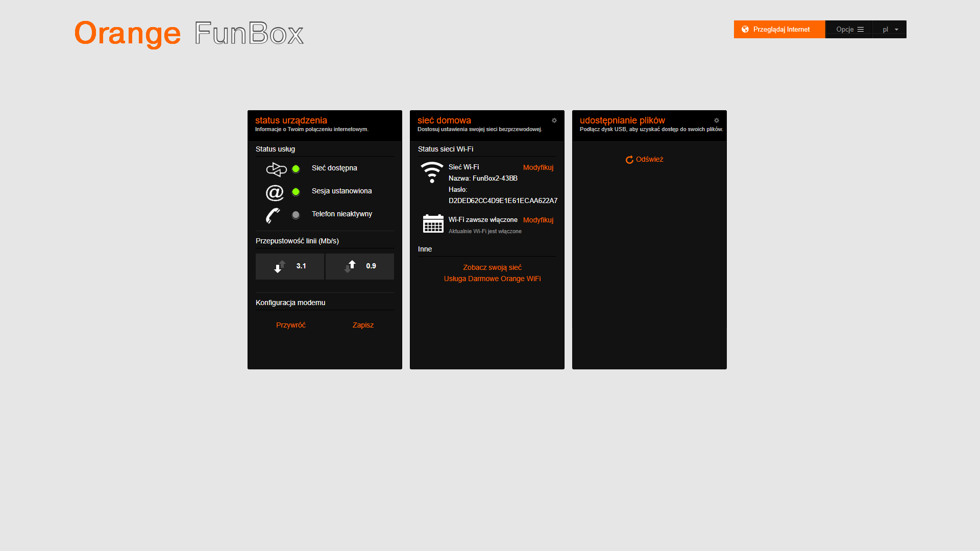Viewport: 980px width, 551px height.
Task: Open settings gear of udostępnianie plików panel
Action: 716,120
